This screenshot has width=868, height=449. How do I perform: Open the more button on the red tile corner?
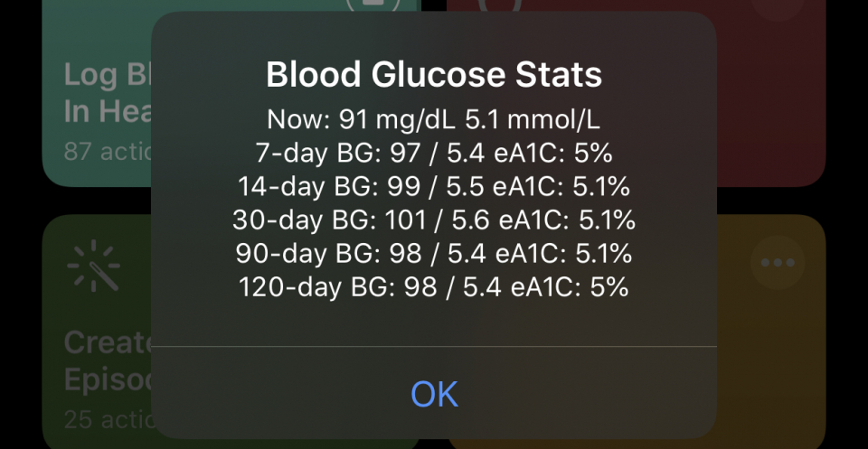tap(778, 8)
